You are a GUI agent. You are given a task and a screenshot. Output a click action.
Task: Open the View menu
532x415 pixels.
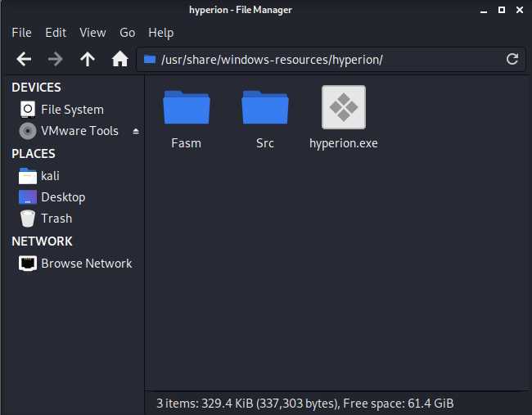pyautogui.click(x=92, y=33)
